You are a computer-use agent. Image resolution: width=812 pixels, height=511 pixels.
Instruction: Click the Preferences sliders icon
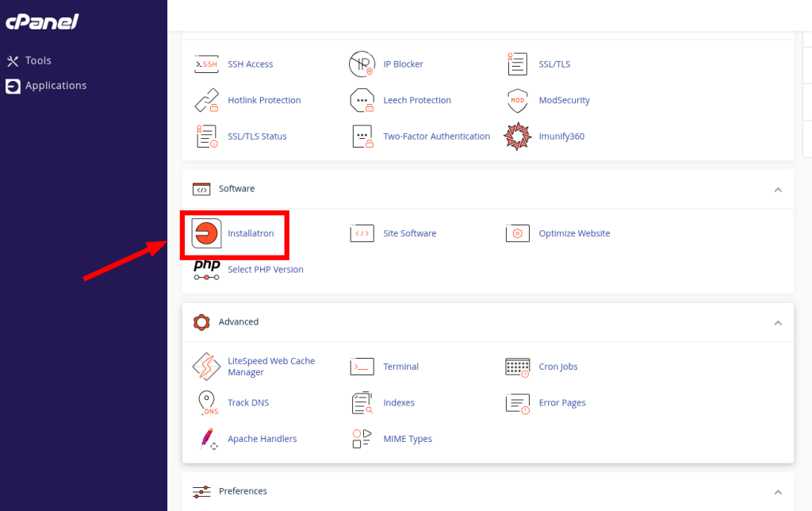click(x=201, y=492)
